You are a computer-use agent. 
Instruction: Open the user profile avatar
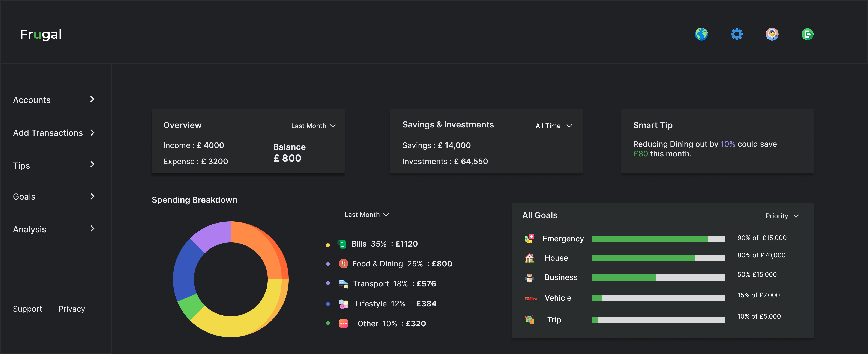click(772, 34)
